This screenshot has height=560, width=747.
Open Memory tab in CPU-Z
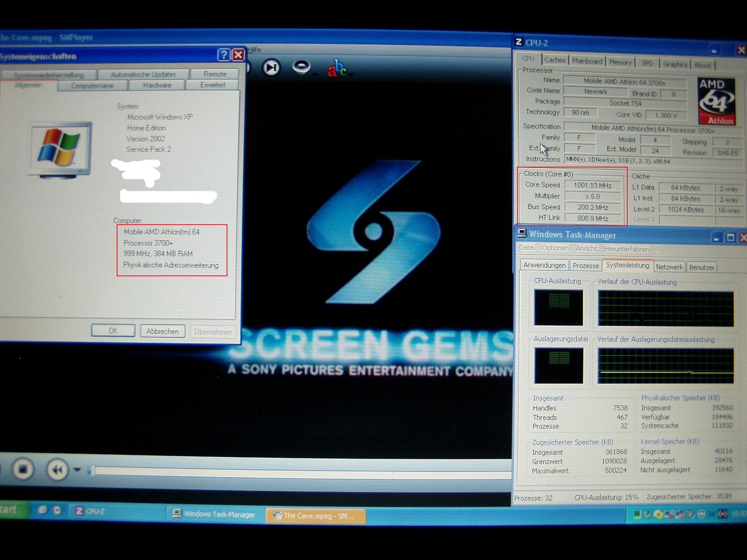point(620,62)
